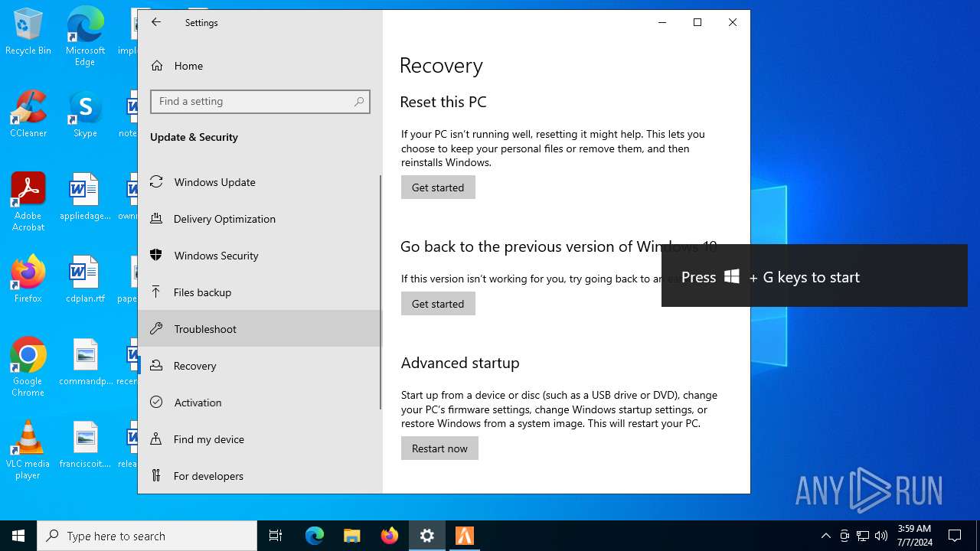The image size is (980, 551).
Task: Switch to the Troubleshoot page
Action: (x=259, y=328)
